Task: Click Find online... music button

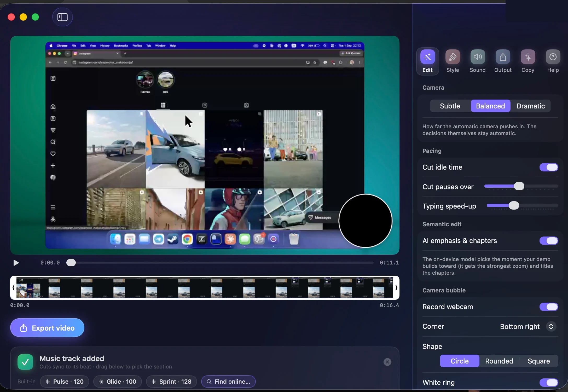Action: tap(228, 382)
